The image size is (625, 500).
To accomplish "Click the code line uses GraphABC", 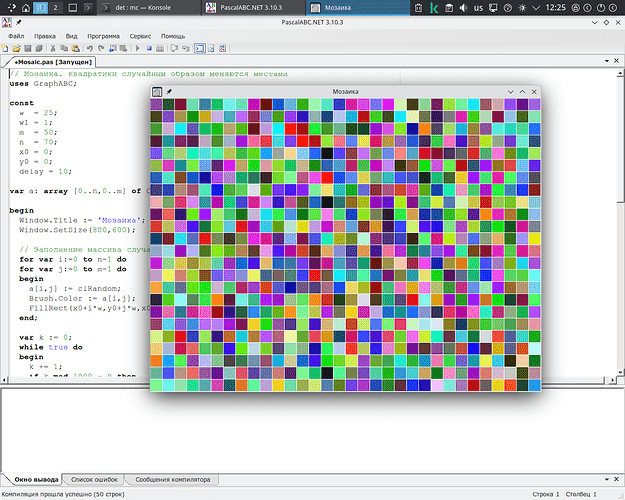I will click(43, 84).
